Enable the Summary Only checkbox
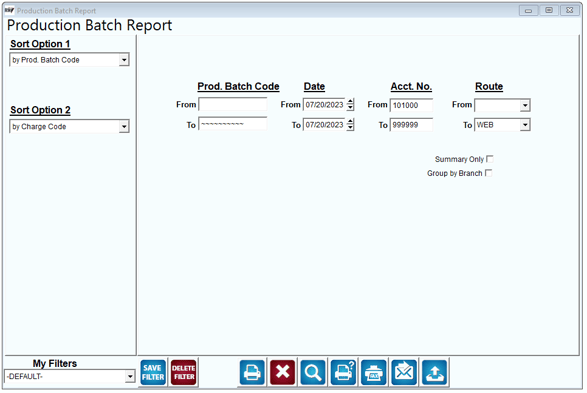 [x=490, y=160]
